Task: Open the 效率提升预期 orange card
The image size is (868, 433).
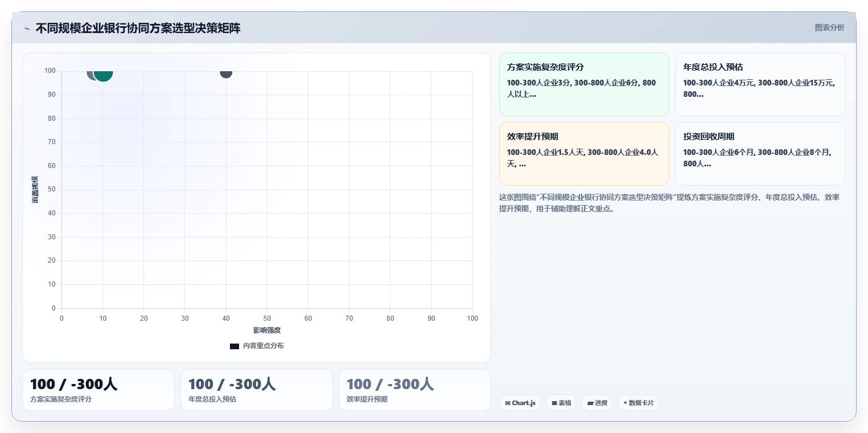Action: (x=584, y=154)
